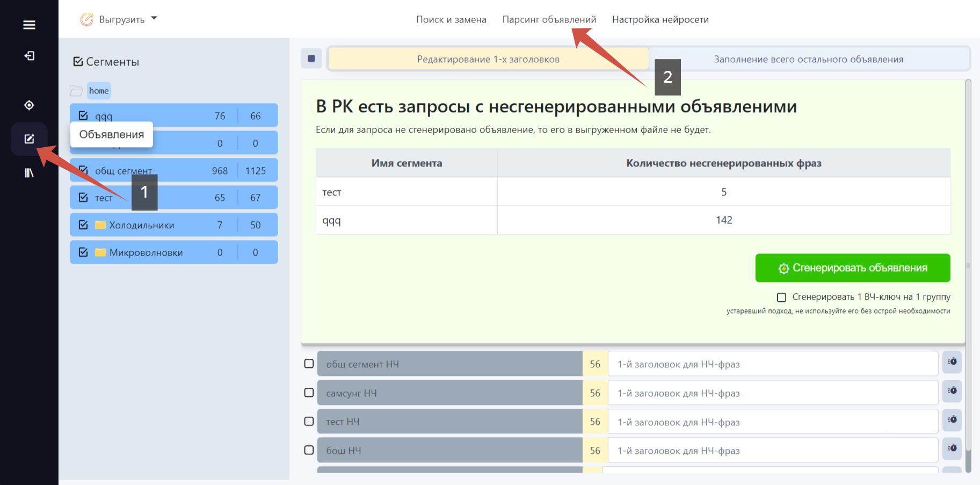Toggle the qqq segment checkbox
Screen dimensions: 980x485
click(83, 115)
